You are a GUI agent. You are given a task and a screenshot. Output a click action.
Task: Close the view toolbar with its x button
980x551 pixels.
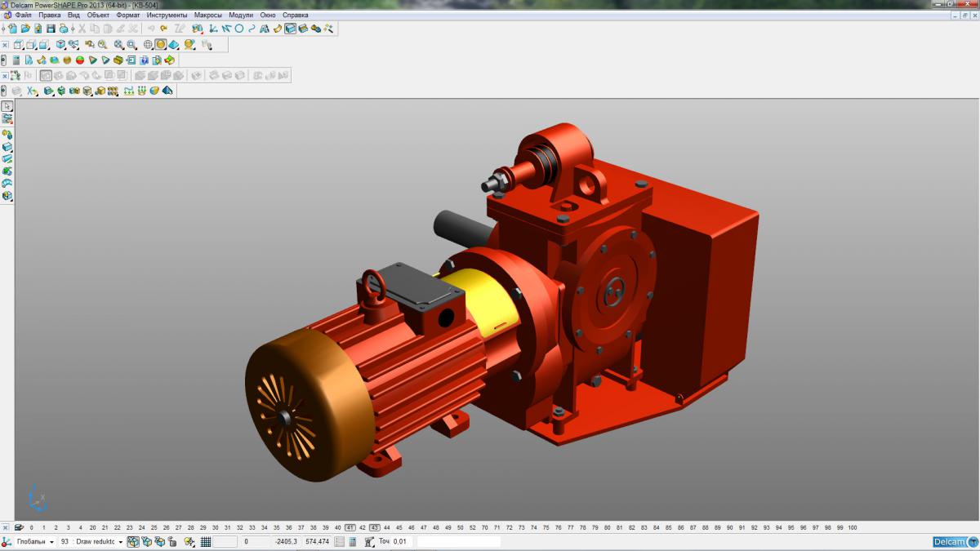(x=5, y=45)
